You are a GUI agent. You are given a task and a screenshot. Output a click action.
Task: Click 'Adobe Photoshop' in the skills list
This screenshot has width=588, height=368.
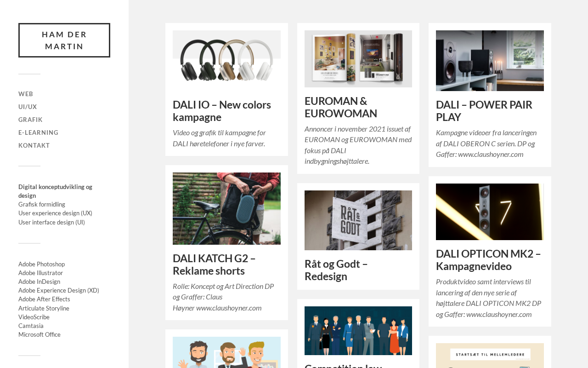41,264
